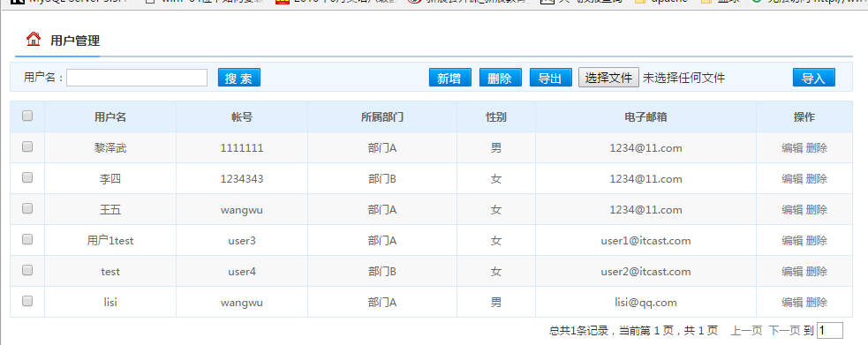The image size is (868, 345).
Task: Click the name cell 王五
Action: [x=110, y=210]
